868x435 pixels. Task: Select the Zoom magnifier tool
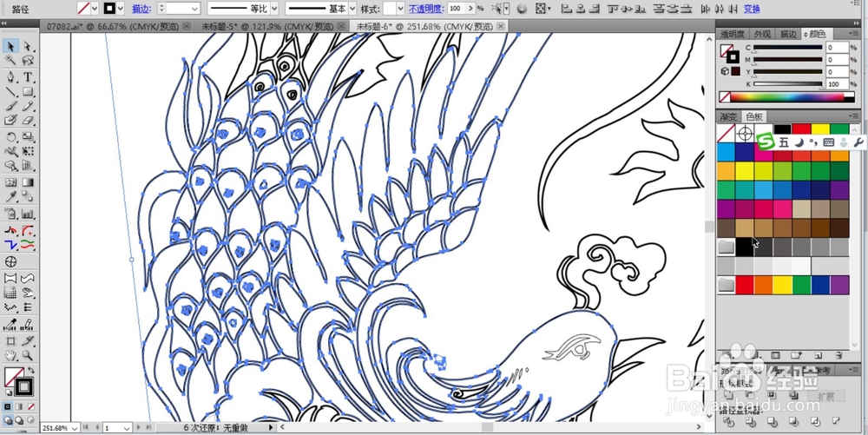pyautogui.click(x=28, y=355)
